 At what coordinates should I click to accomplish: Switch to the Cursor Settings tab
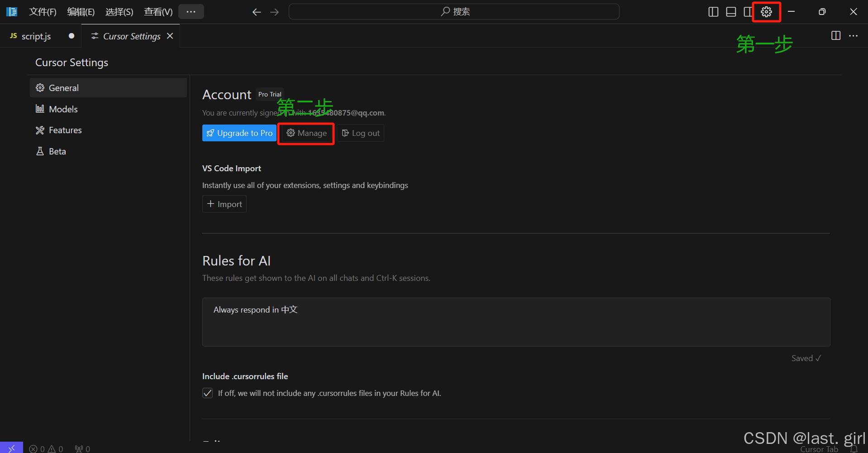[x=131, y=36]
